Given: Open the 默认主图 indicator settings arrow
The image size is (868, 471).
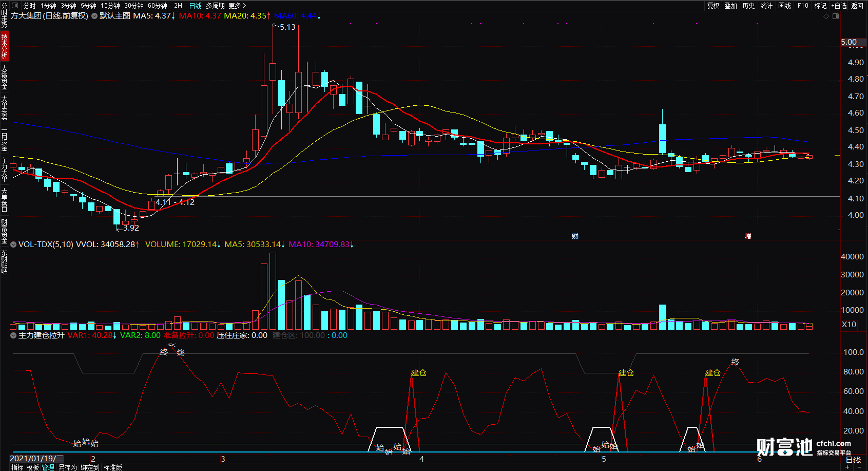Looking at the screenshot, I should click(x=94, y=16).
